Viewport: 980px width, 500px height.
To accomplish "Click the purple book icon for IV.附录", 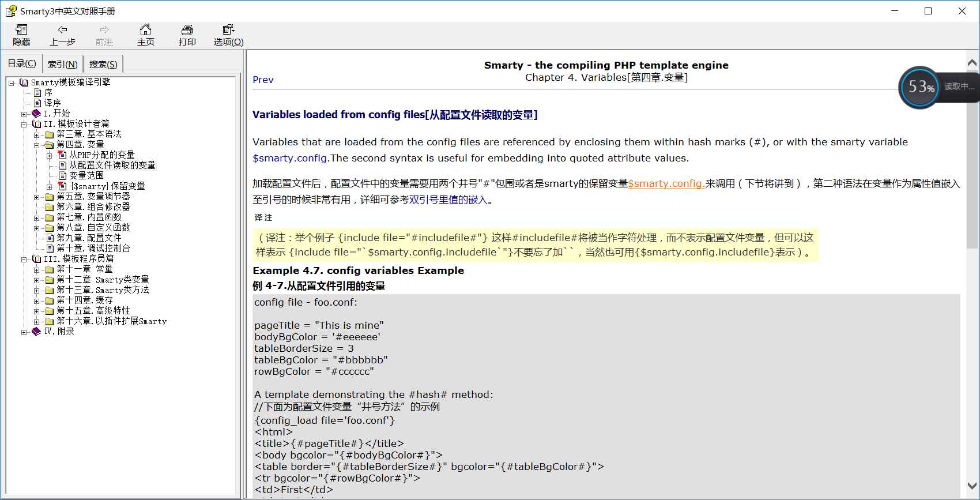I will click(x=36, y=332).
